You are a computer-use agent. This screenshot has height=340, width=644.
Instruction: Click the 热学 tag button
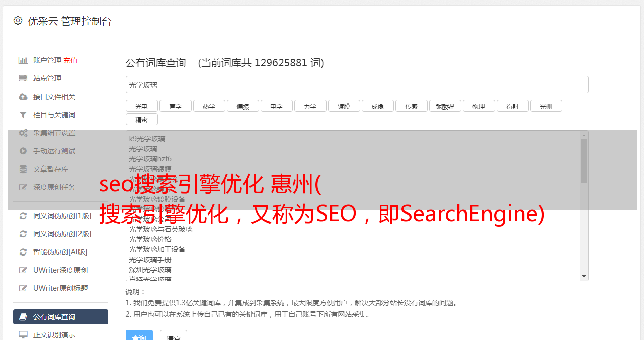click(209, 106)
